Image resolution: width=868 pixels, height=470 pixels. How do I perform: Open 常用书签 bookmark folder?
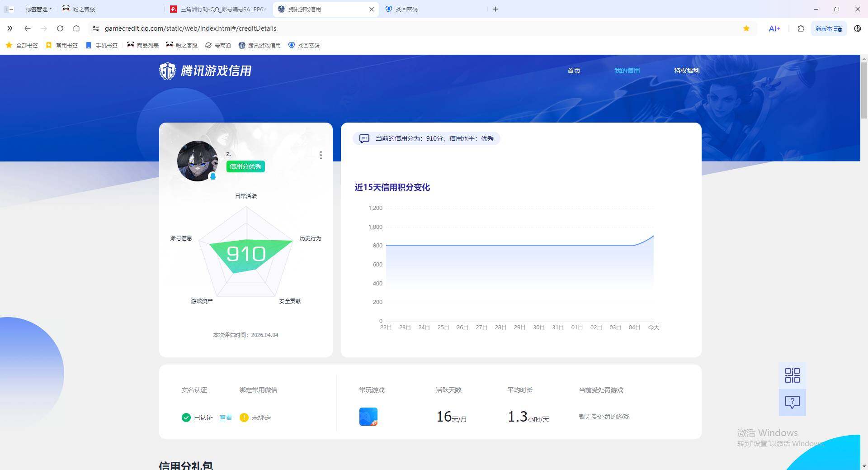pyautogui.click(x=62, y=45)
